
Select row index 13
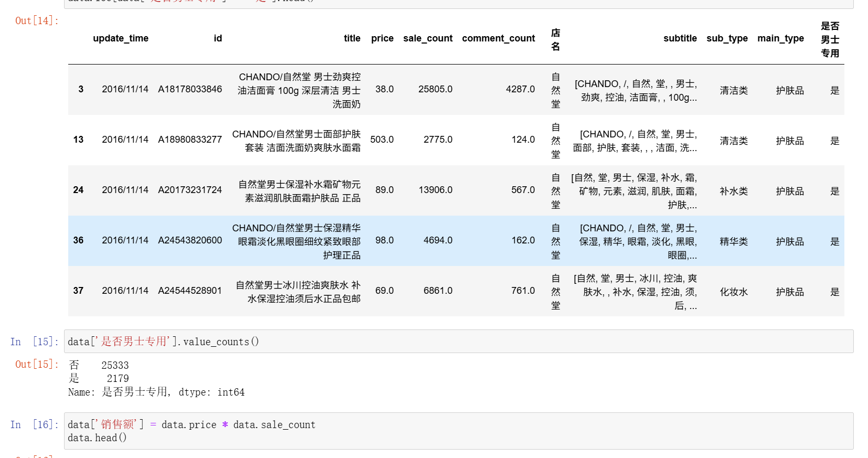click(78, 140)
